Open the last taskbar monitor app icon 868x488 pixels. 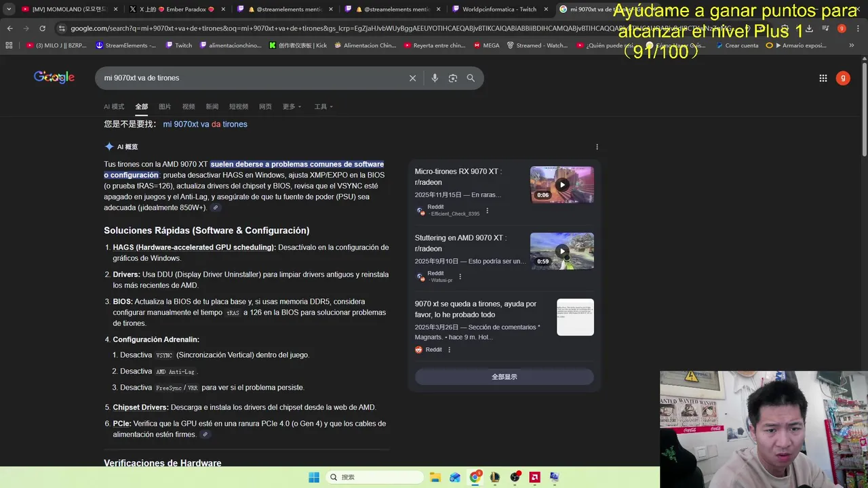[555, 477]
